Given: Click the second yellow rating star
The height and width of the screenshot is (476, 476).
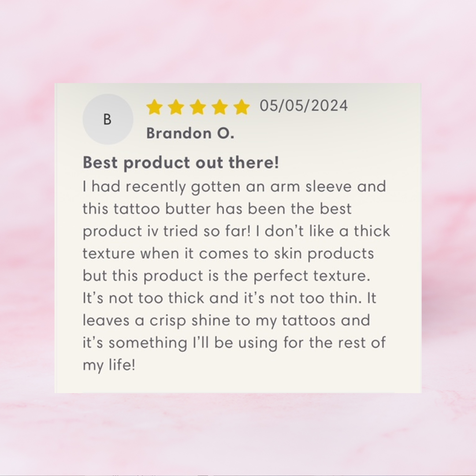Looking at the screenshot, I should point(176,107).
